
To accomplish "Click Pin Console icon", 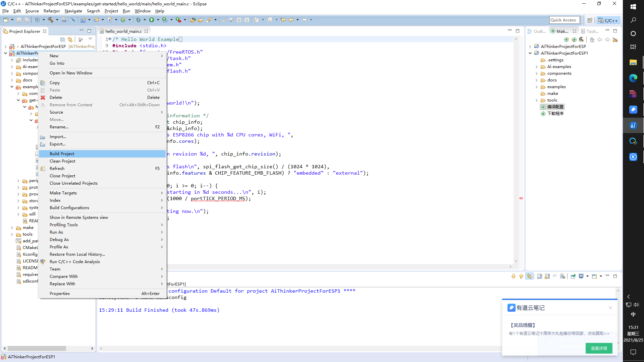I will point(573,276).
